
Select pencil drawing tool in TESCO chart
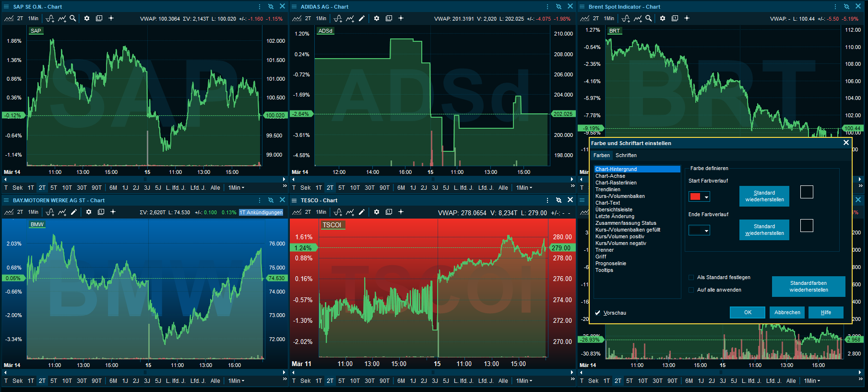point(362,212)
